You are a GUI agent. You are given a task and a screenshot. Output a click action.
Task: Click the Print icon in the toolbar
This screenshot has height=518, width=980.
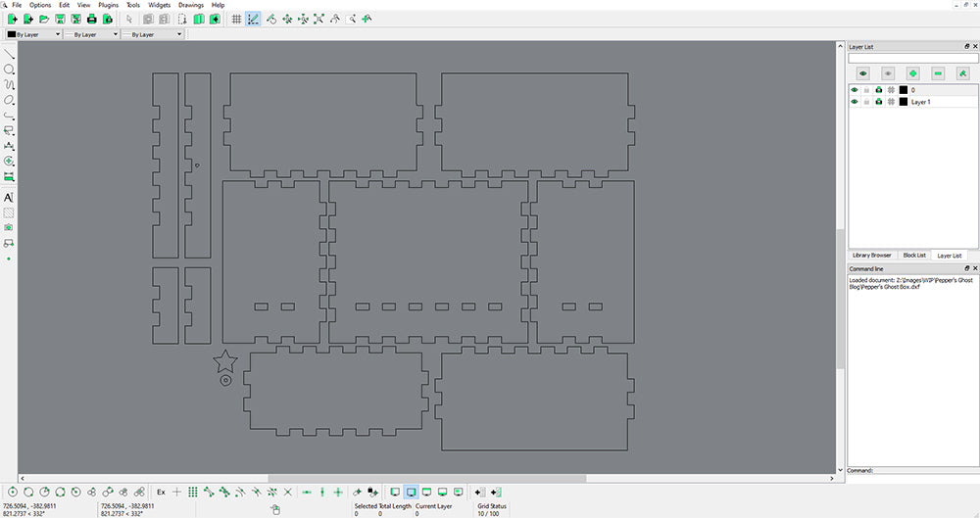[x=91, y=19]
